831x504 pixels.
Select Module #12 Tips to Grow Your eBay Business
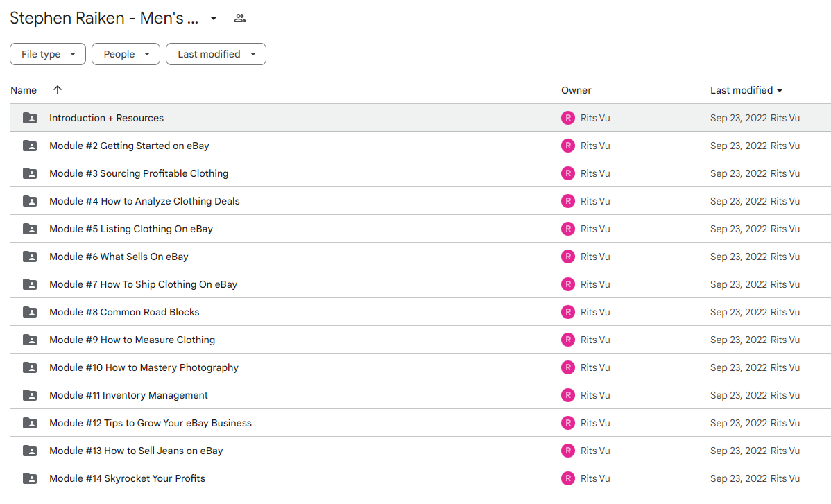pos(151,423)
